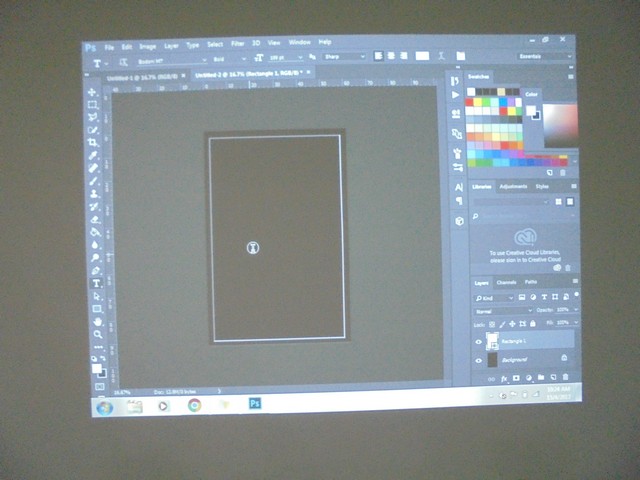This screenshot has height=480, width=640.
Task: Open the Filter menu
Action: click(x=237, y=44)
